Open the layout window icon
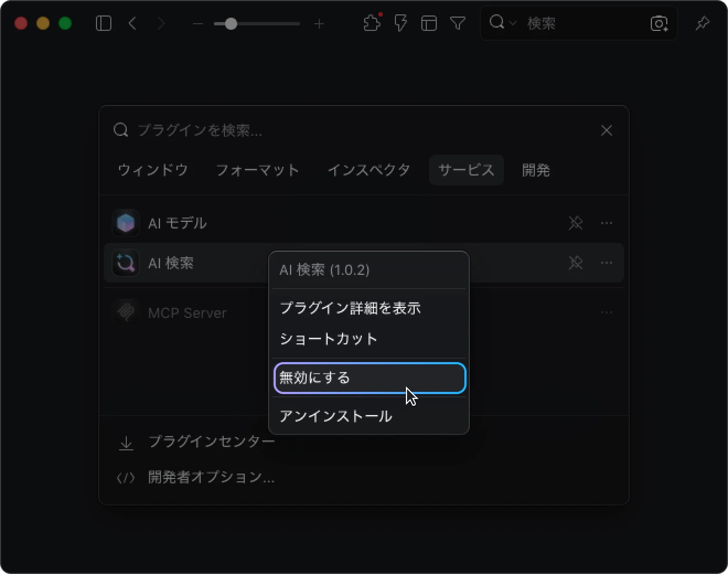Image resolution: width=728 pixels, height=574 pixels. coord(429,23)
